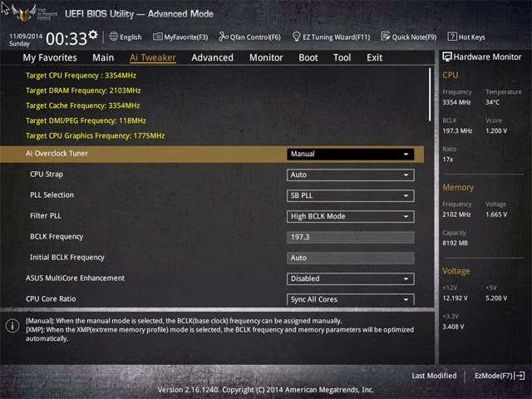
Task: Expand the Ai Overclock Tuner dropdown
Action: [351, 154]
